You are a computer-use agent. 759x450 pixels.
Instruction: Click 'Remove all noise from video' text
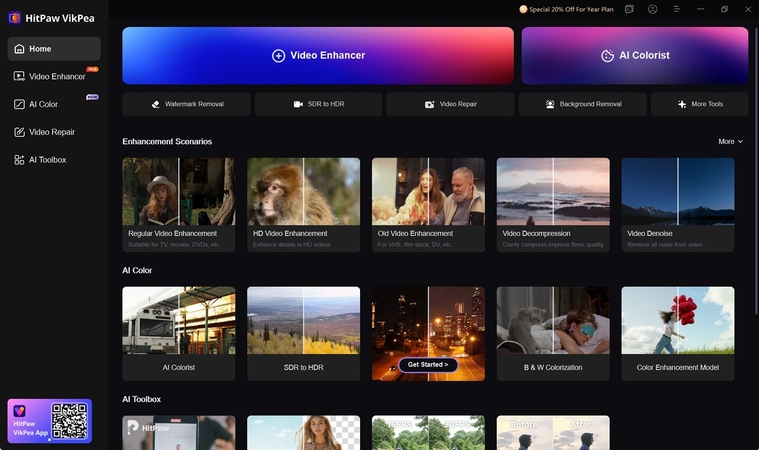(x=665, y=245)
